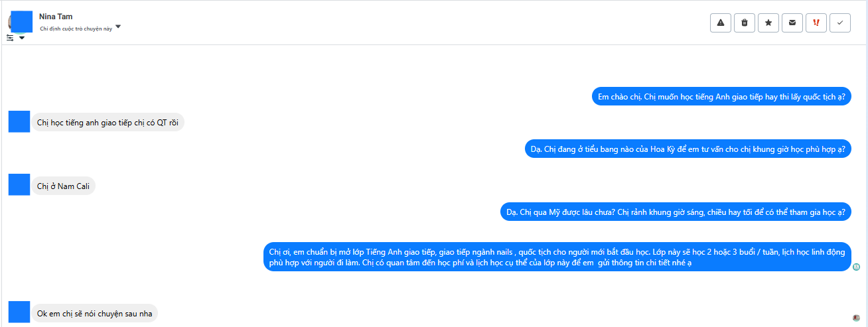The width and height of the screenshot is (868, 327).
Task: Click the small avatar at bottom right corner
Action: click(856, 318)
